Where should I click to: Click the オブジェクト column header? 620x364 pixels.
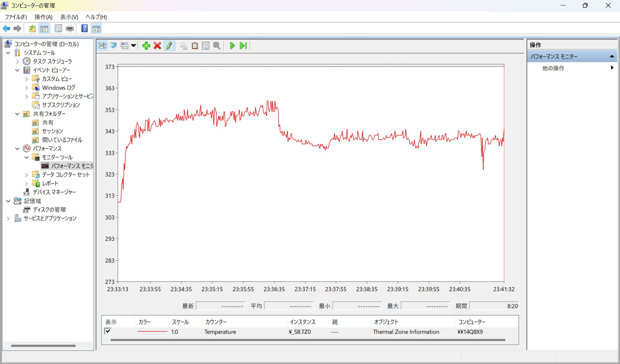pos(413,322)
